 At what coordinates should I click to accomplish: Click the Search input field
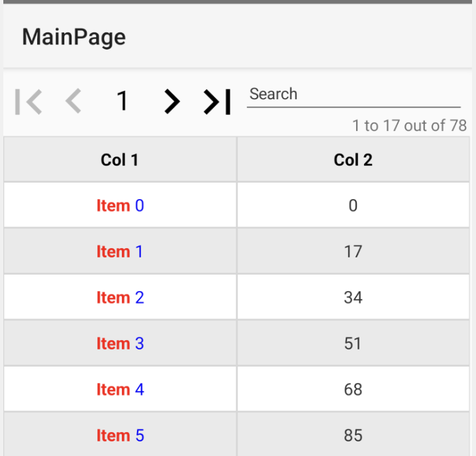coord(354,95)
